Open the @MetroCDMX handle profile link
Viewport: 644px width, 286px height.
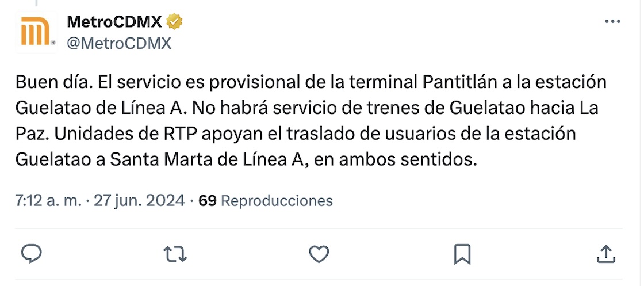click(x=119, y=43)
